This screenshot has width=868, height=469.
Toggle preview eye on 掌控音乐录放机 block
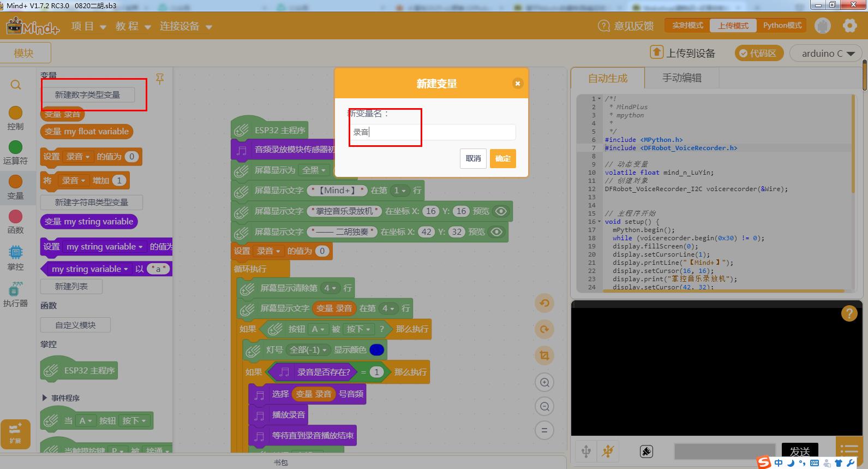tap(501, 211)
